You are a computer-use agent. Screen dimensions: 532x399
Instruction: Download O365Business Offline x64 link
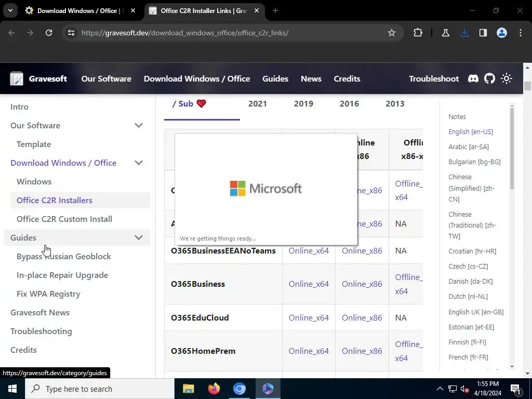(x=408, y=284)
